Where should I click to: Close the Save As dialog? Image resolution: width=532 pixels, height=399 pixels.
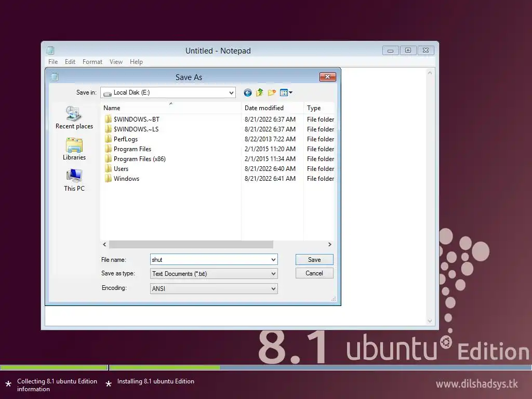click(x=327, y=77)
